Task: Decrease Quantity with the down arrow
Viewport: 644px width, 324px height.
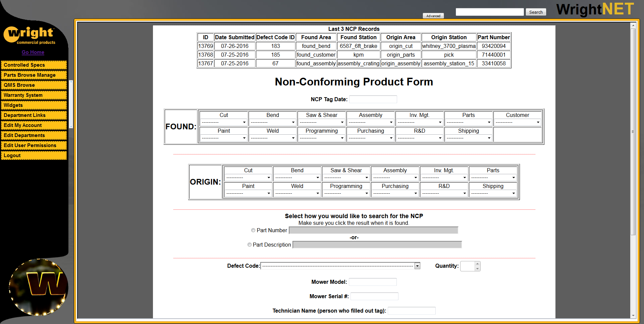Action: (x=477, y=268)
